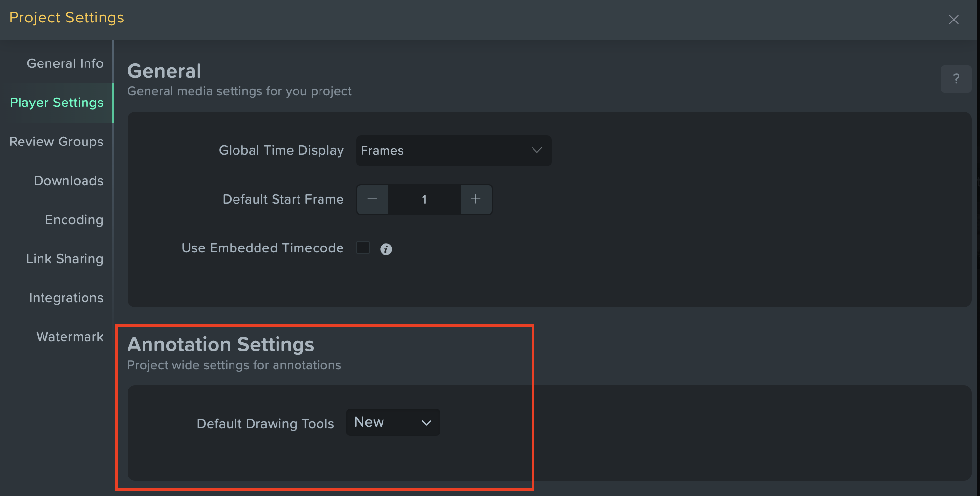Click the info icon beside Use Embedded Timecode
Viewport: 980px width, 496px height.
pyautogui.click(x=386, y=249)
